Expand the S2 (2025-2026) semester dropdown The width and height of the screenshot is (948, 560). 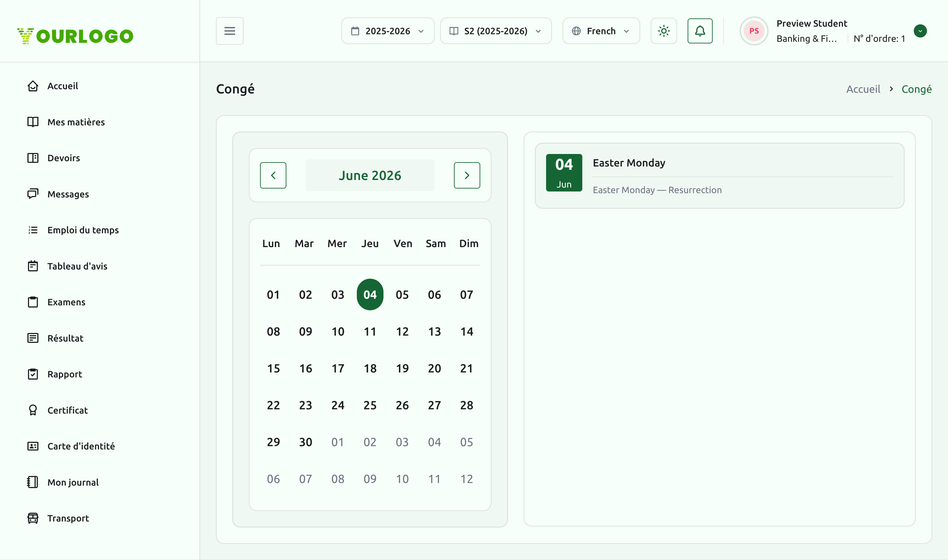[495, 31]
